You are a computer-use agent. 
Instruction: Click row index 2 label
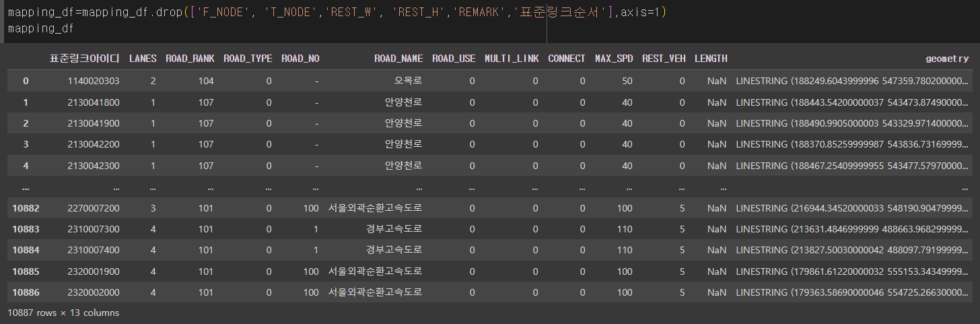pos(26,123)
